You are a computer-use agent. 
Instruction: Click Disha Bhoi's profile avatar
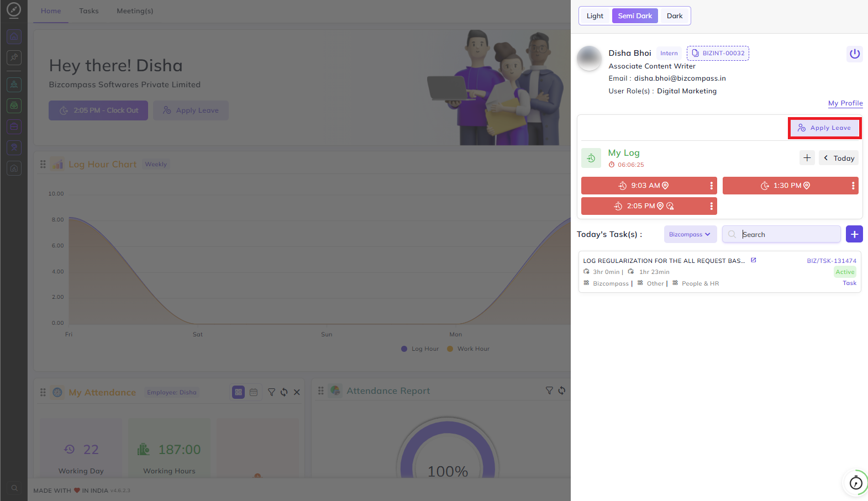coord(589,58)
